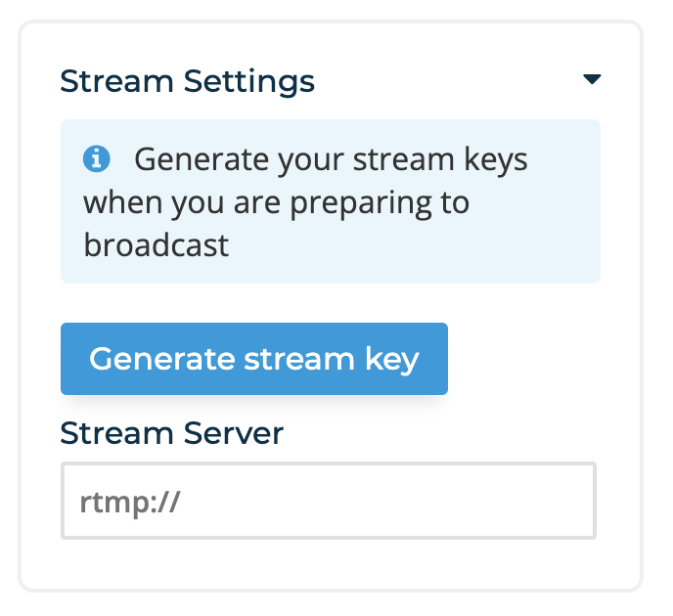Click the light blue info alert box
Image resolution: width=673 pixels, height=616 pixels.
[x=331, y=201]
